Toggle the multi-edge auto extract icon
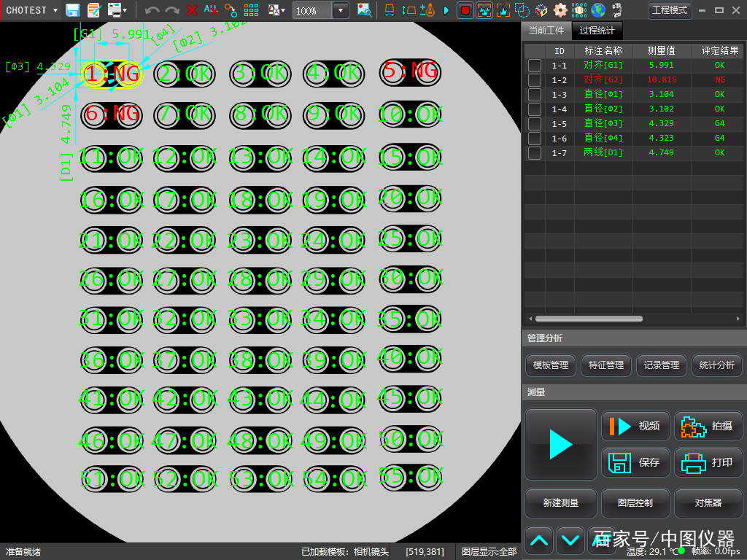This screenshot has width=747, height=560. (x=484, y=10)
